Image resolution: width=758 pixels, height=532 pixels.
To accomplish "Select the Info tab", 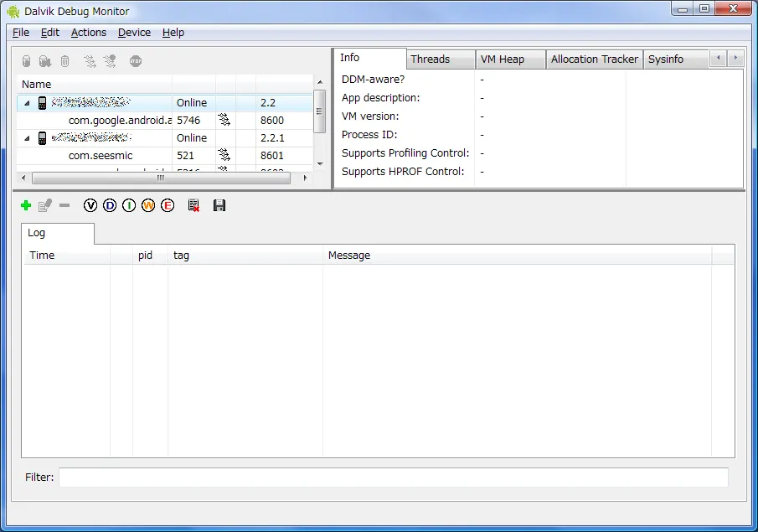I will point(370,58).
